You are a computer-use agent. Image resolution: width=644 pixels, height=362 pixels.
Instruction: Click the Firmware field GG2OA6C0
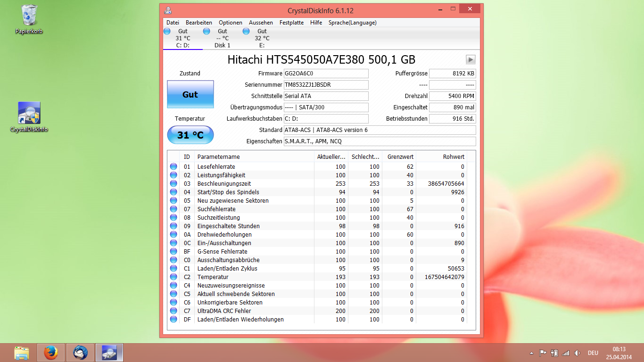(326, 74)
